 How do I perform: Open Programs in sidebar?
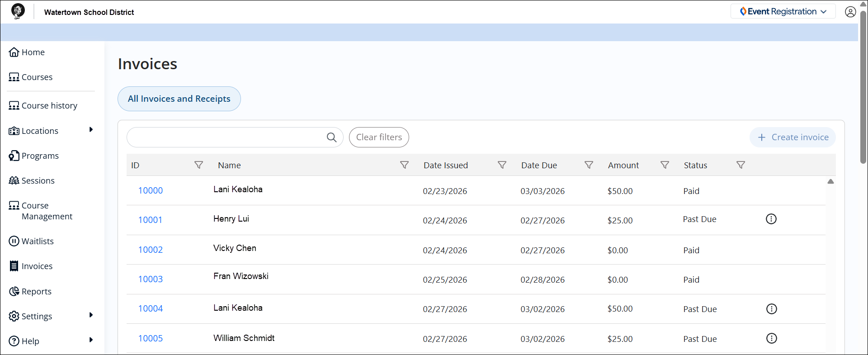[34, 156]
